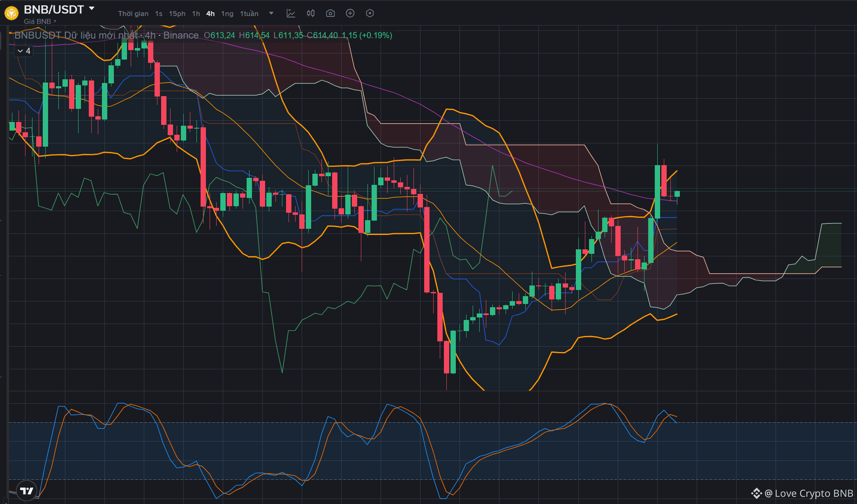Select the 4h timeframe
This screenshot has height=504, width=857.
210,14
